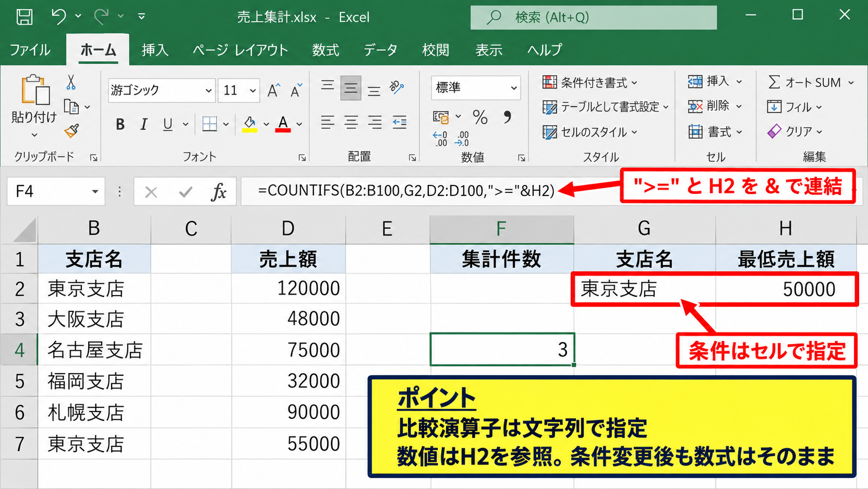Switch to the 表示 tab
868x489 pixels.
click(x=489, y=50)
